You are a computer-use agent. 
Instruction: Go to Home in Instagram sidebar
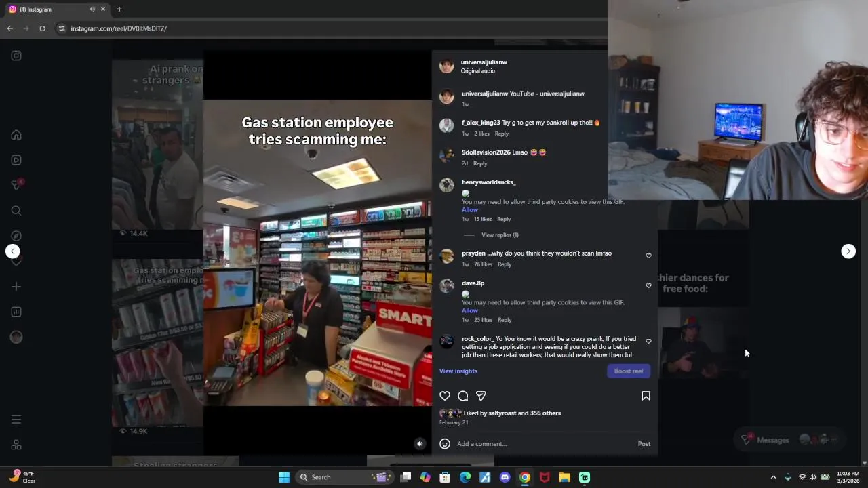[x=16, y=135]
